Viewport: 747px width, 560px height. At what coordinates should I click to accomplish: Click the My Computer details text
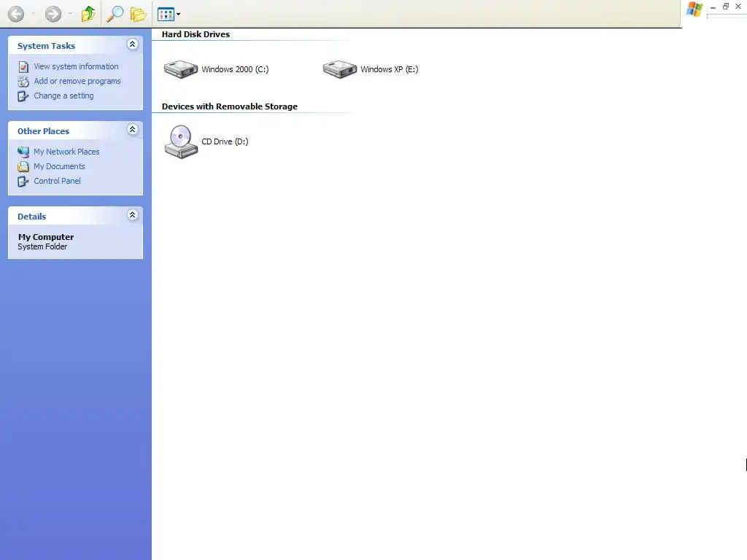(46, 237)
